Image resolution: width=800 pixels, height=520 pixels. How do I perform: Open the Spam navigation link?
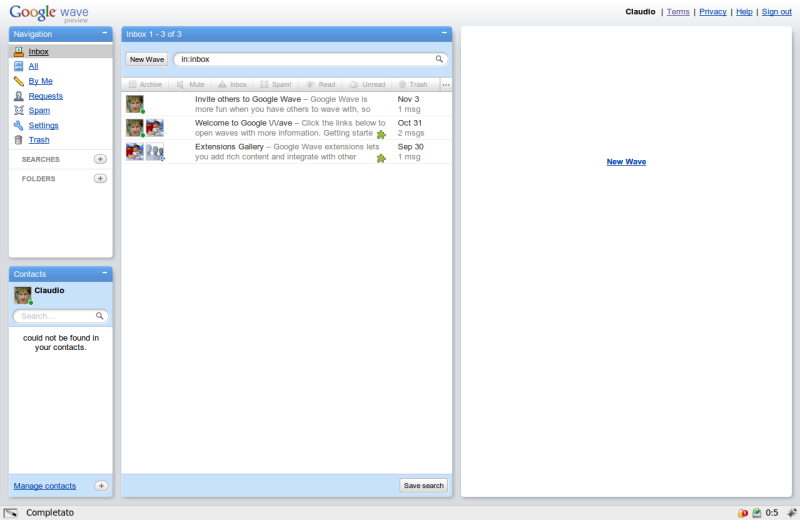39,110
